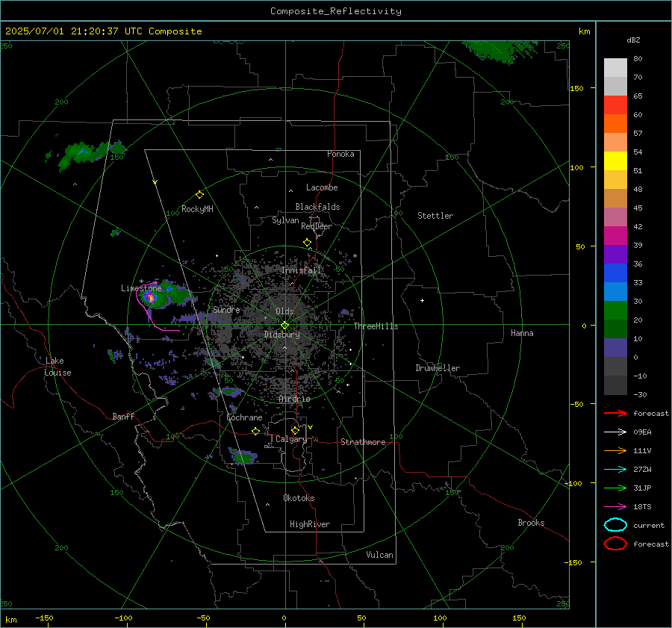Click the Sylvan label
The image size is (672, 628).
285,220
